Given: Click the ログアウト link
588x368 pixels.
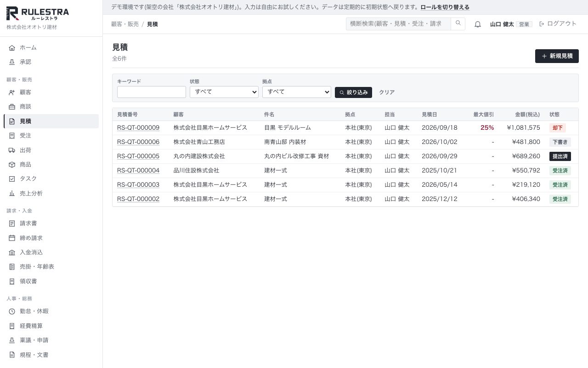Looking at the screenshot, I should tap(558, 24).
